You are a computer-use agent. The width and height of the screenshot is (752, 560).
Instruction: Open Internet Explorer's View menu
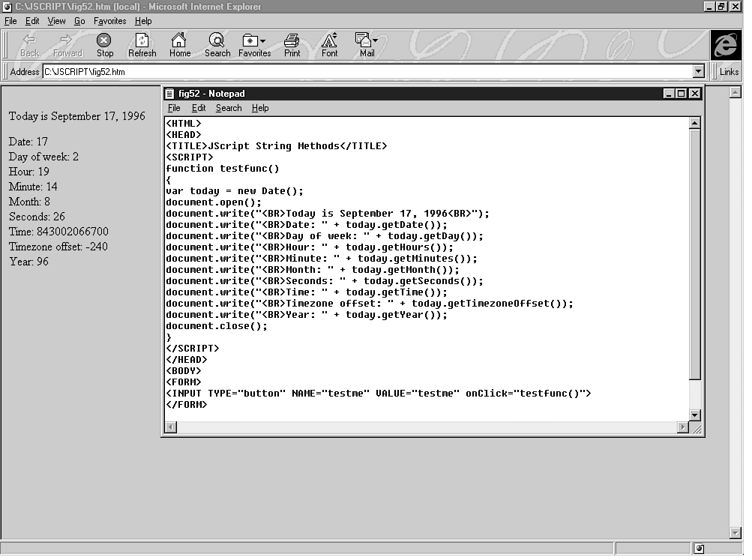57,21
